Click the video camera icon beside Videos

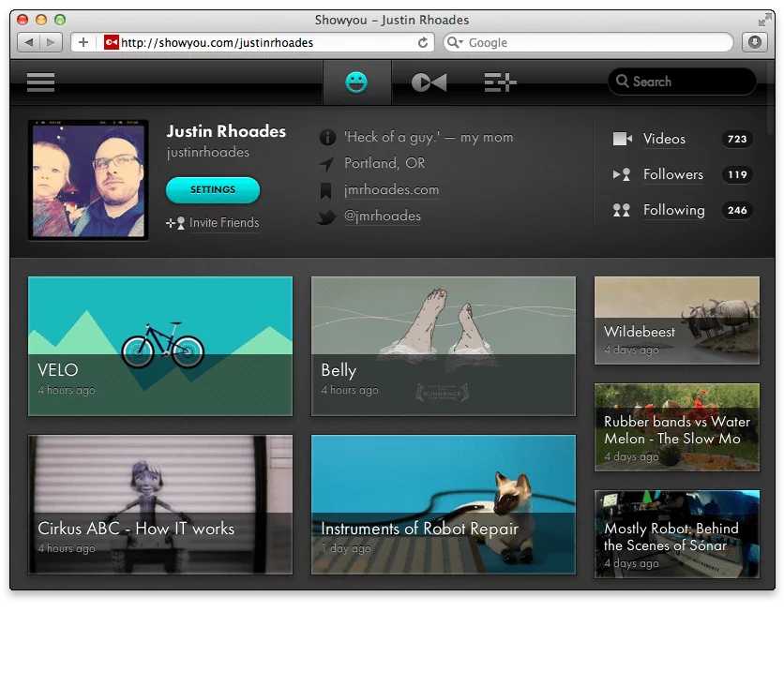623,139
